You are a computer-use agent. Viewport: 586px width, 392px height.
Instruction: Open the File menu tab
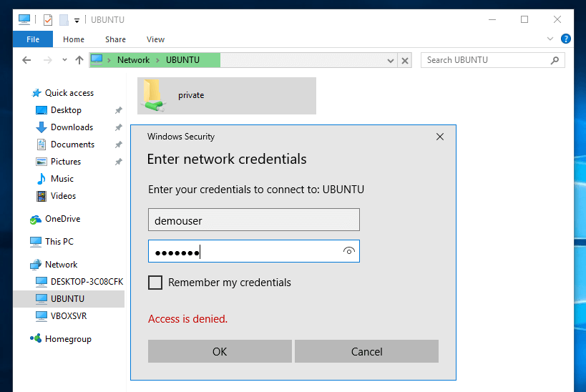coord(32,39)
